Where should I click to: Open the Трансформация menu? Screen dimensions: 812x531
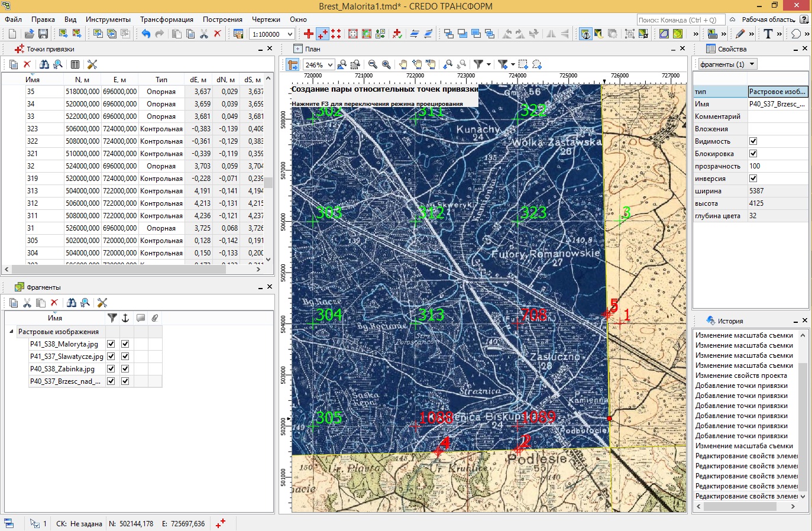[167, 20]
